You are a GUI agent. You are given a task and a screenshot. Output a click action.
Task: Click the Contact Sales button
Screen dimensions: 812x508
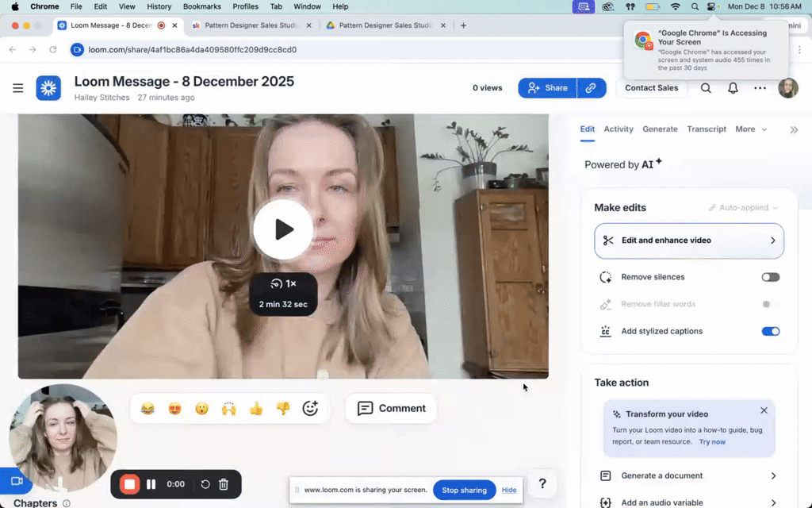click(x=652, y=88)
